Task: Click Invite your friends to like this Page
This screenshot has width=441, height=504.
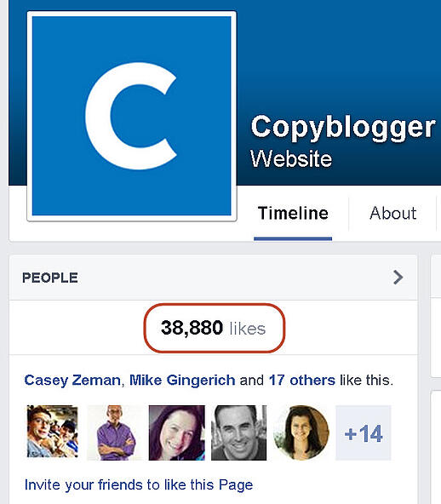Action: pyautogui.click(x=139, y=484)
